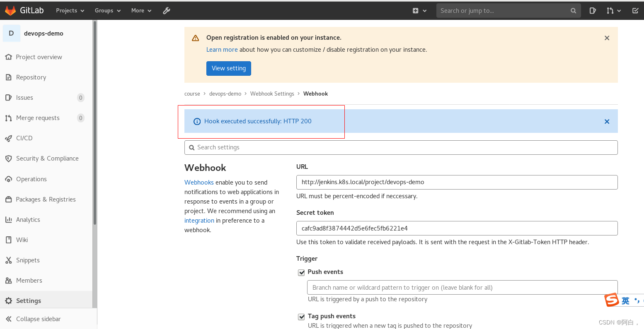
Task: Click the Operations sidebar icon
Action: (x=8, y=179)
